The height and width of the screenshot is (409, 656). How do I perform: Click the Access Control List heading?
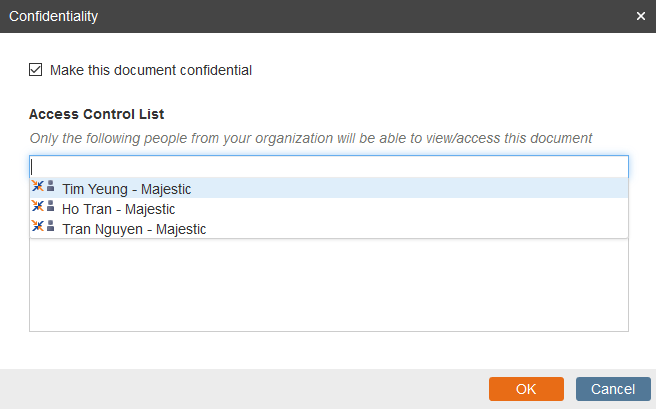click(96, 114)
